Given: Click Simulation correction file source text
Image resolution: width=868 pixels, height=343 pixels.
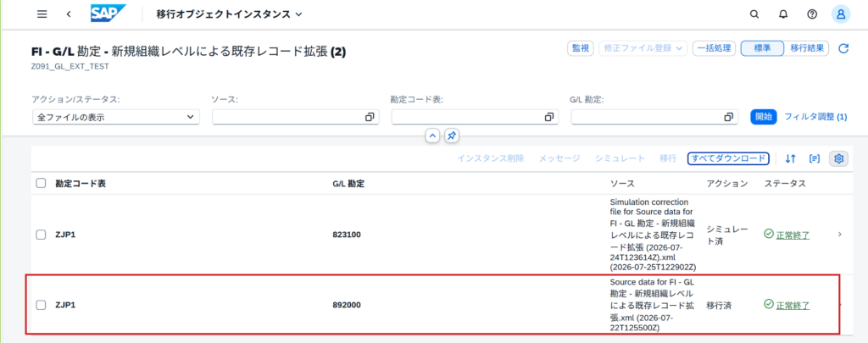Looking at the screenshot, I should 654,235.
